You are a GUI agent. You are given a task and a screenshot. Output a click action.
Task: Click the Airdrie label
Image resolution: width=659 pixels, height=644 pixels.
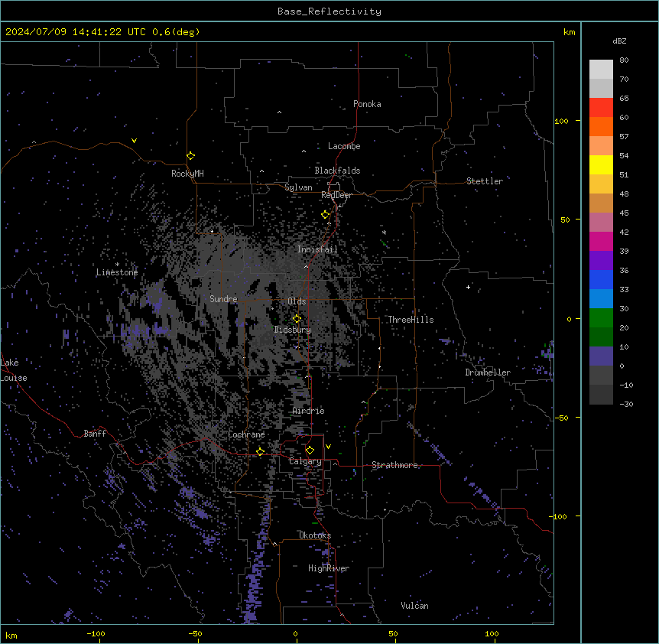[x=309, y=411]
